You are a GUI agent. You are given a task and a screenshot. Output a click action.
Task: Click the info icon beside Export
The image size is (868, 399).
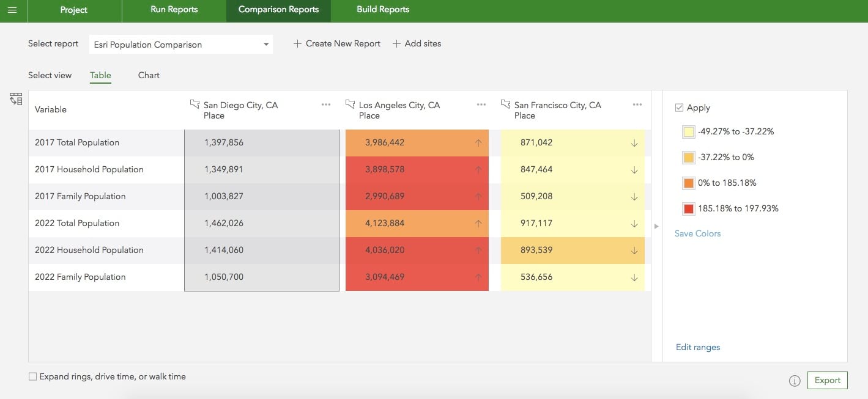pyautogui.click(x=795, y=381)
